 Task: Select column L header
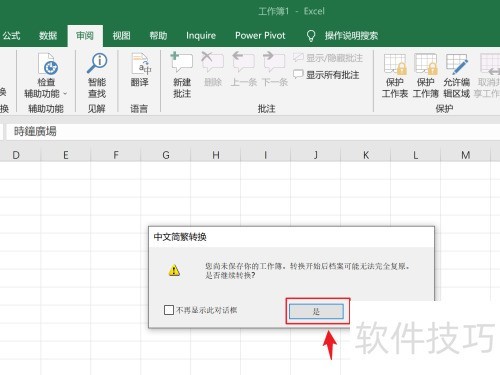416,155
